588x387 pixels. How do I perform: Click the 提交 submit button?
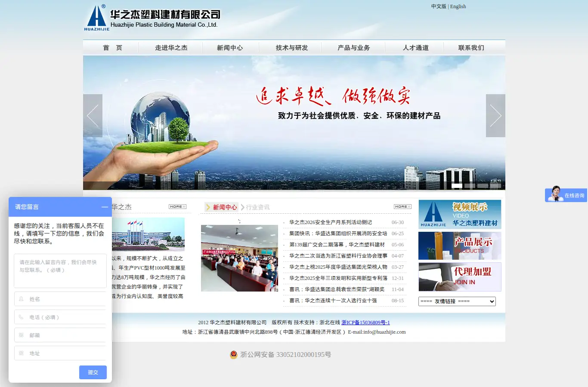93,372
